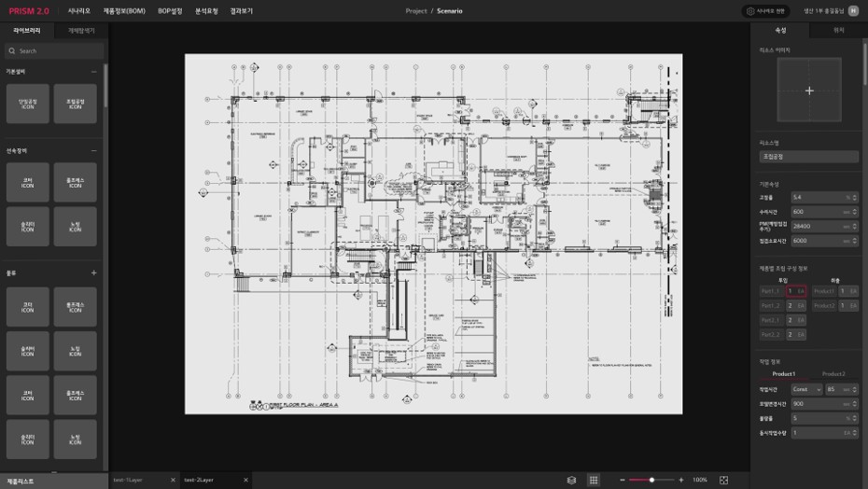Screen dimensions: 868x489
Task: Toggle the grid display icon
Action: tap(593, 480)
